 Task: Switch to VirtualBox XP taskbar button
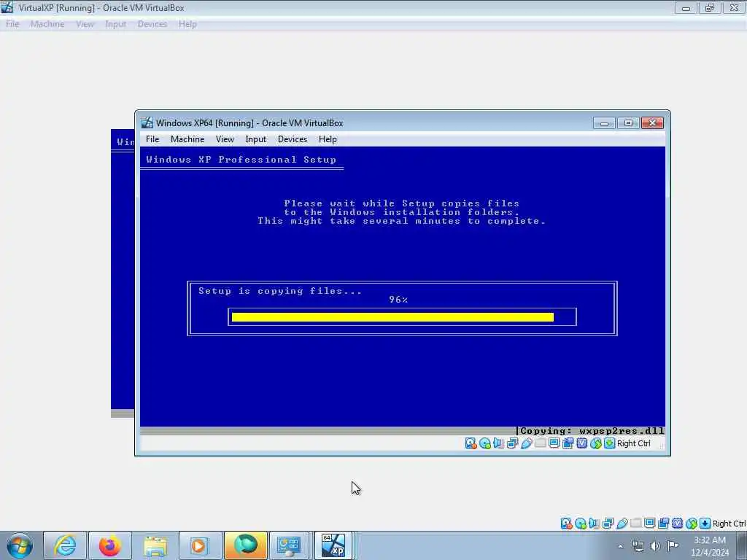(334, 545)
